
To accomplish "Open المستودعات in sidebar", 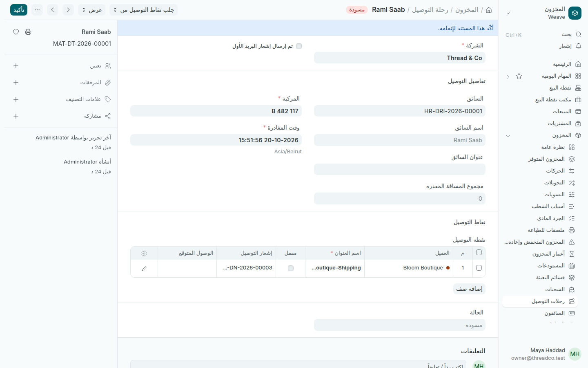I will 540,266.
